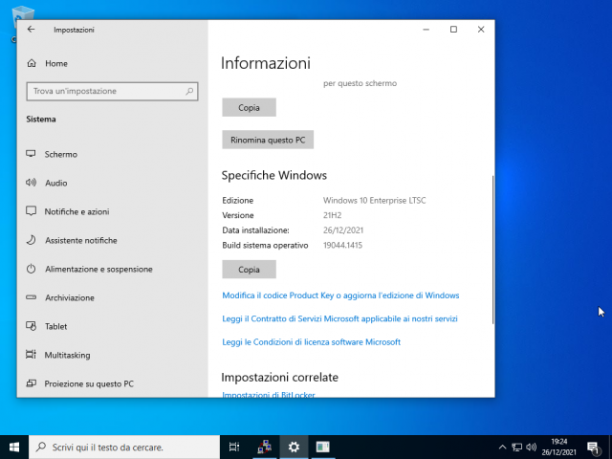Go back with the arrow in Impostazioni

pyautogui.click(x=31, y=29)
